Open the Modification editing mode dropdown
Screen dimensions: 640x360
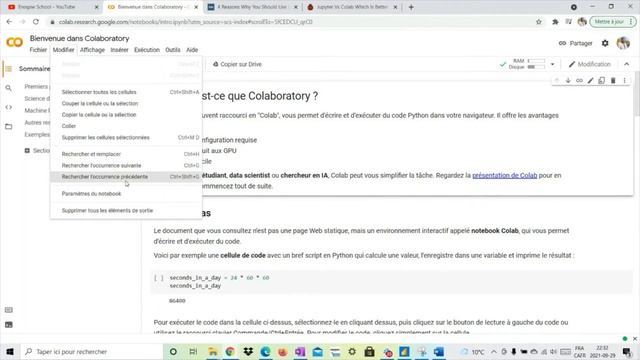[590, 64]
